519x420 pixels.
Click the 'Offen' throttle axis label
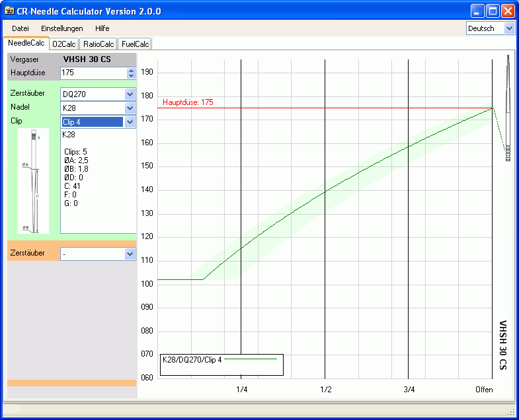[x=484, y=390]
